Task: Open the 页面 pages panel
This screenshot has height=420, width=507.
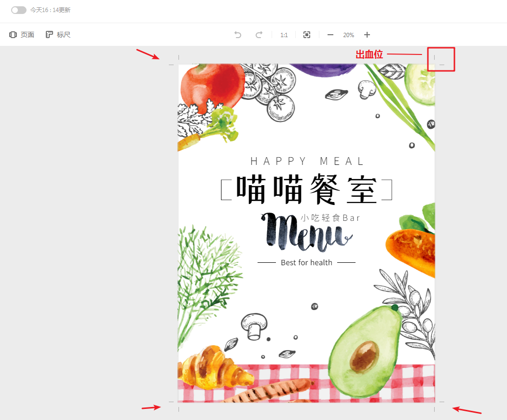Action: (22, 35)
